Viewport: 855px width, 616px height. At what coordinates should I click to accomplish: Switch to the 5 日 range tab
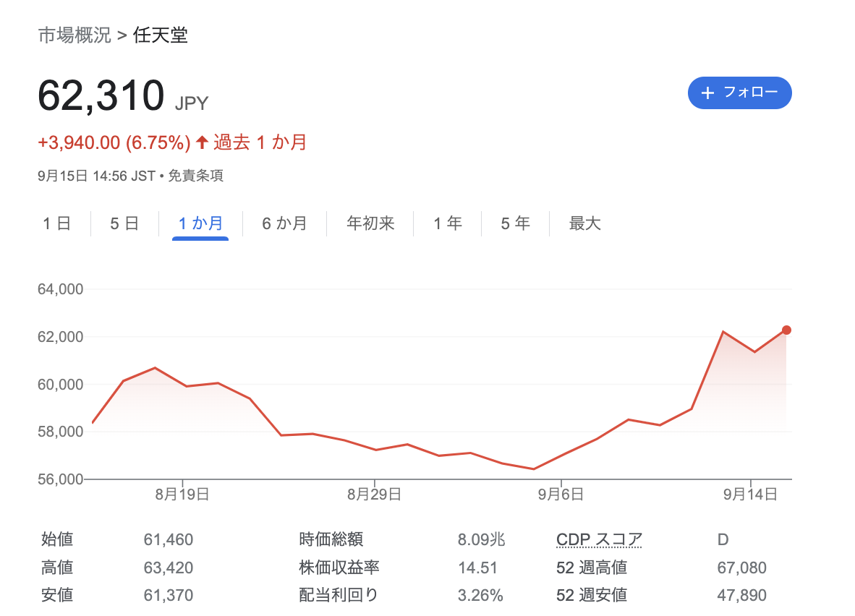pyautogui.click(x=124, y=223)
